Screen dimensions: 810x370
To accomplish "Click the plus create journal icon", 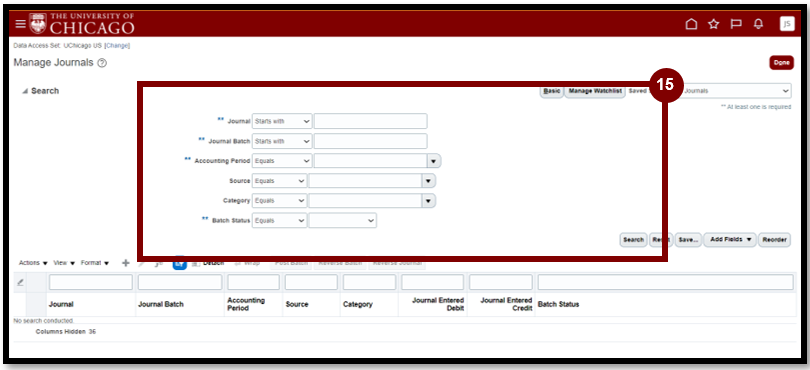I will (126, 263).
